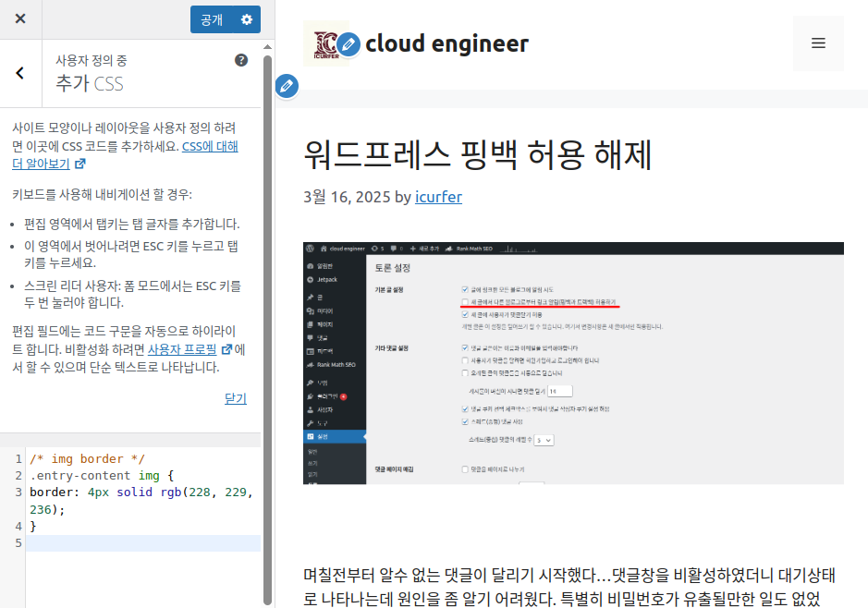Open the post titled 워드프레스 핑백 허용 해제
Image resolution: width=868 pixels, height=608 pixels.
pos(478,154)
